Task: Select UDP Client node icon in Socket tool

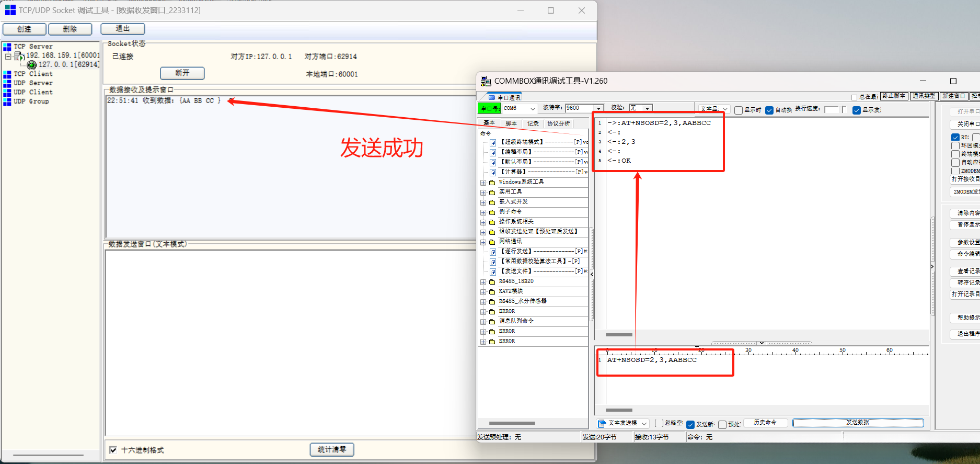Action: tap(7, 93)
